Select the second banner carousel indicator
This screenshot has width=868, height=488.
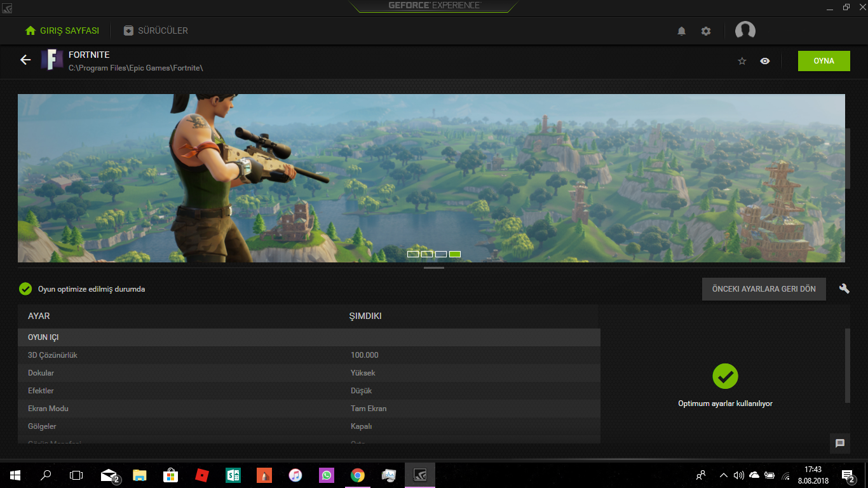pos(427,254)
